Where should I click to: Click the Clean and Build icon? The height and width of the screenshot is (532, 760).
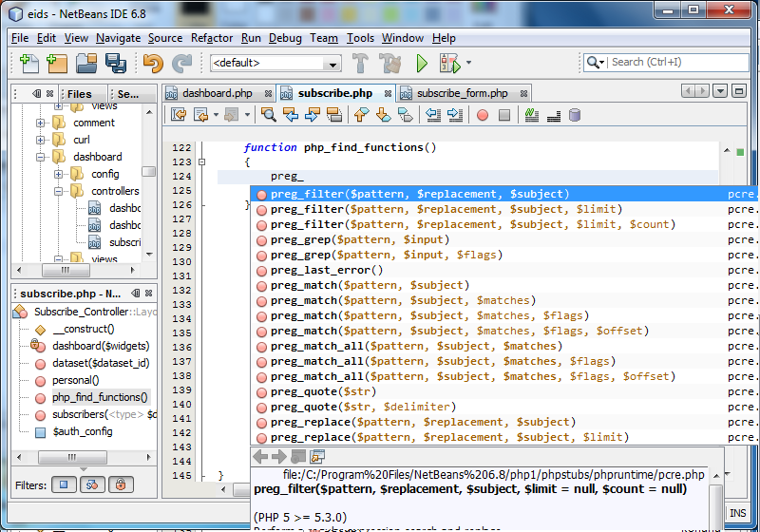point(390,63)
